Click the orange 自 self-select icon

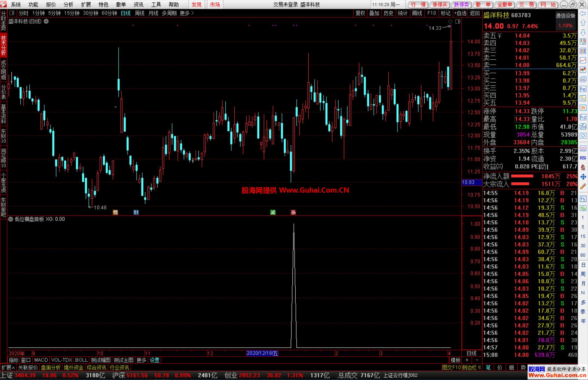(583, 108)
